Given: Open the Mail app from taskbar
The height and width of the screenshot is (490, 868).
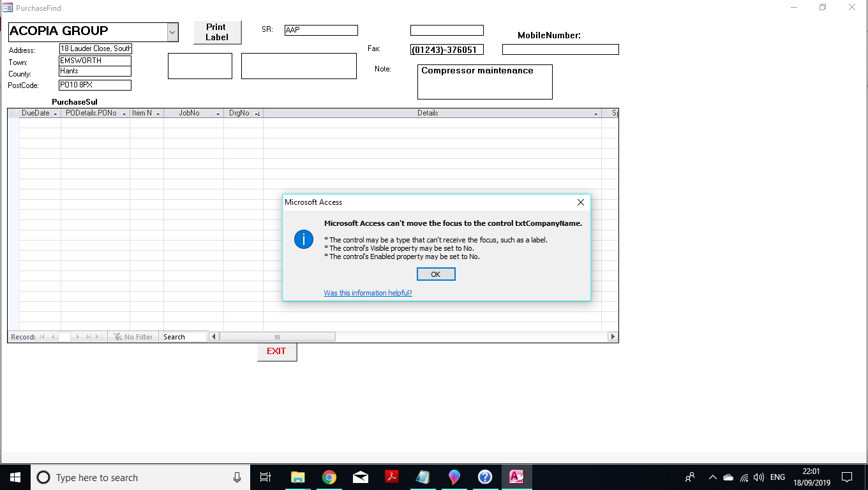Looking at the screenshot, I should [360, 477].
